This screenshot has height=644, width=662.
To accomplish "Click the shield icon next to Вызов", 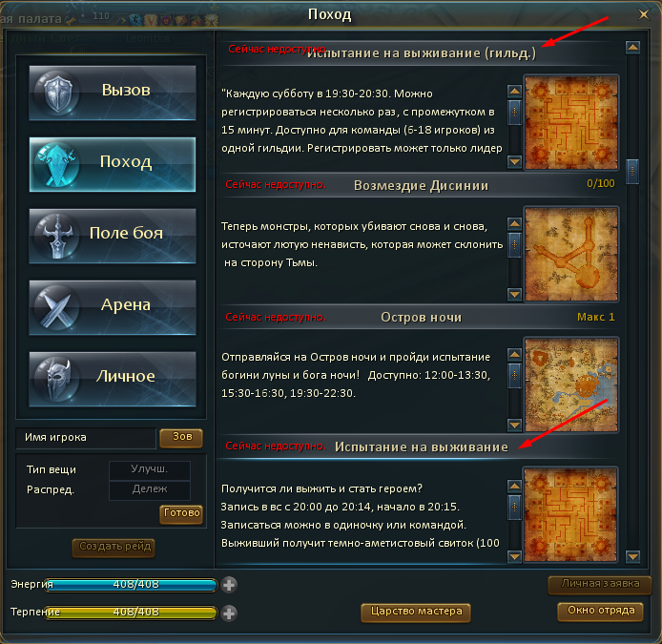I will click(56, 92).
